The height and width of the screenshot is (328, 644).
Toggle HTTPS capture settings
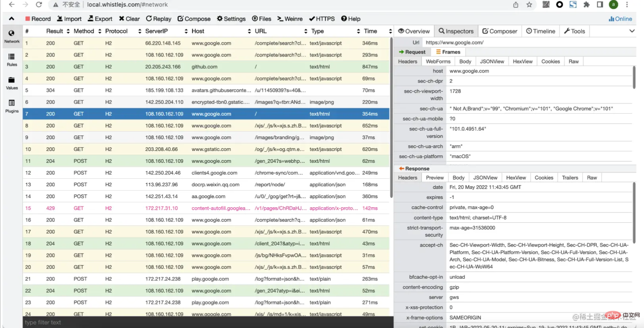pyautogui.click(x=322, y=19)
